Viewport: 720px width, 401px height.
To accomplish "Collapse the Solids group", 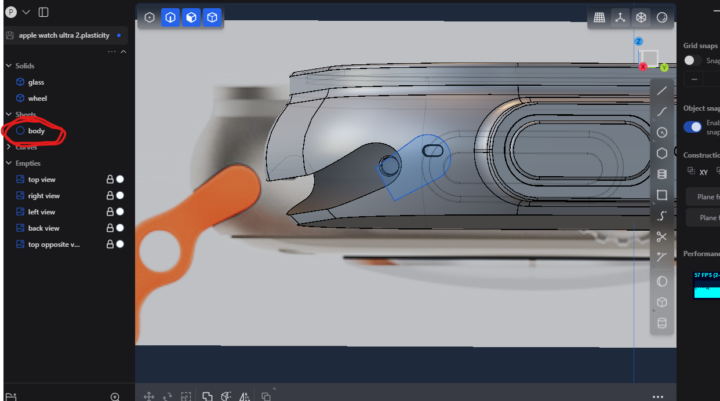I will [8, 65].
